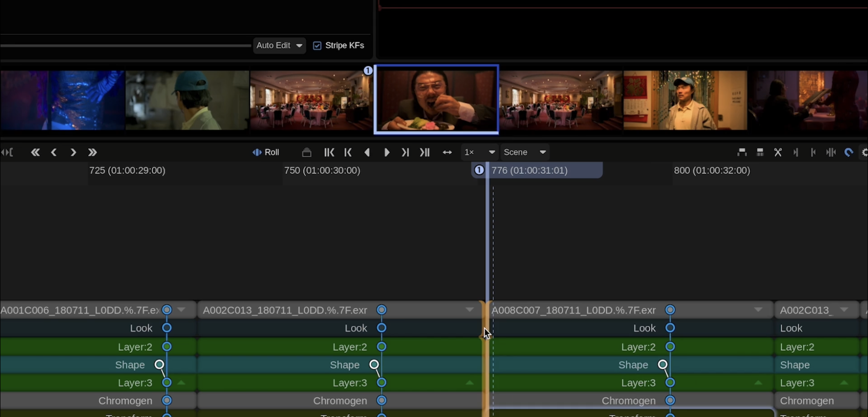Toggle the ping-pong loop arrows icon
Screen dimensions: 868x417
447,152
